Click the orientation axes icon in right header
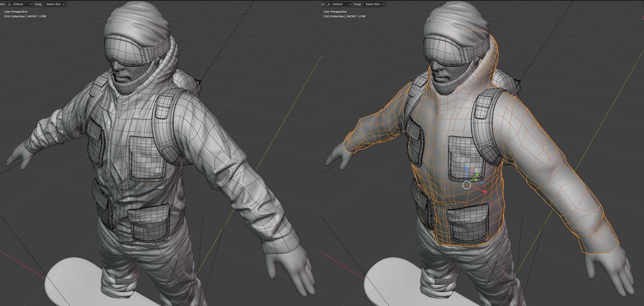Image resolution: width=644 pixels, height=306 pixels. pyautogui.click(x=329, y=4)
